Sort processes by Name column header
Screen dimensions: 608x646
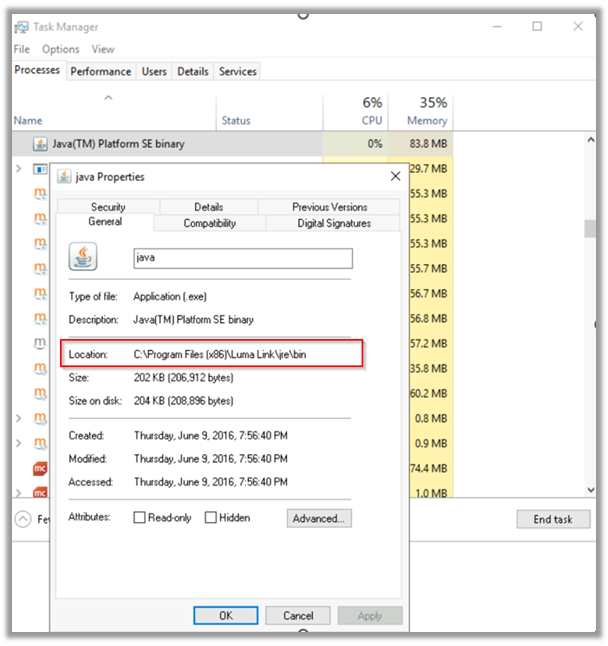click(114, 112)
